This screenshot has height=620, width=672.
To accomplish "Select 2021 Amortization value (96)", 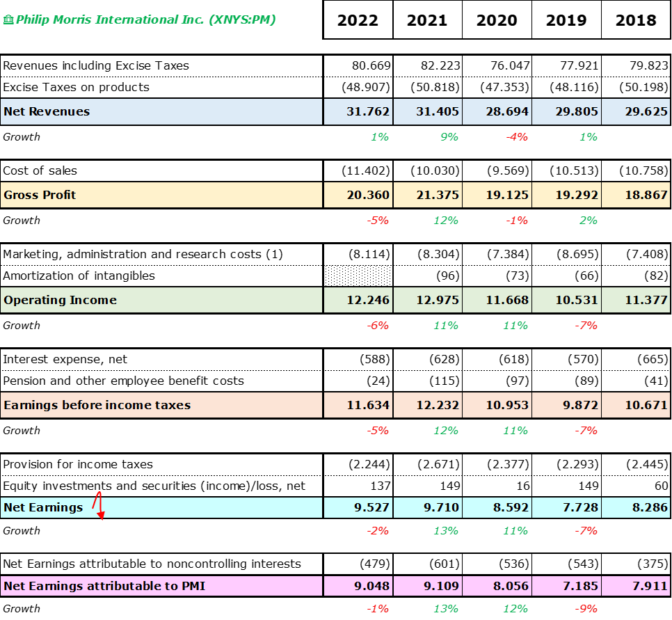I will tap(448, 276).
